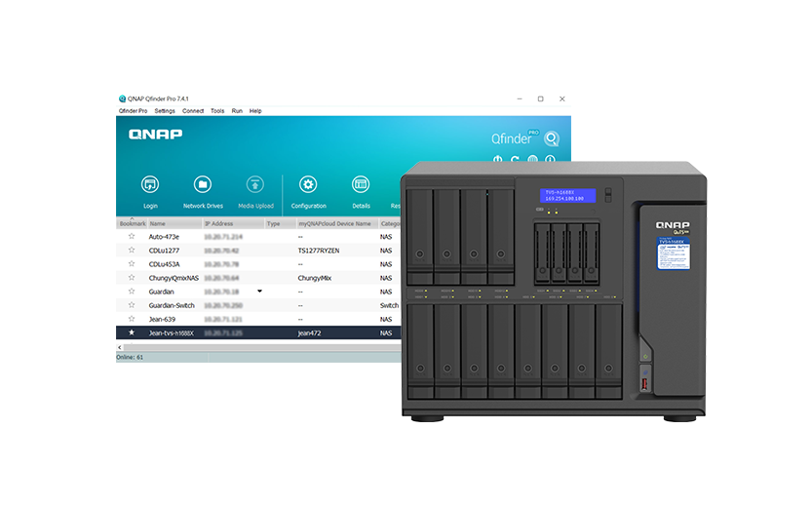This screenshot has width=812, height=507.
Task: Select the ChungyiQmixNAS device row
Action: pyautogui.click(x=174, y=278)
